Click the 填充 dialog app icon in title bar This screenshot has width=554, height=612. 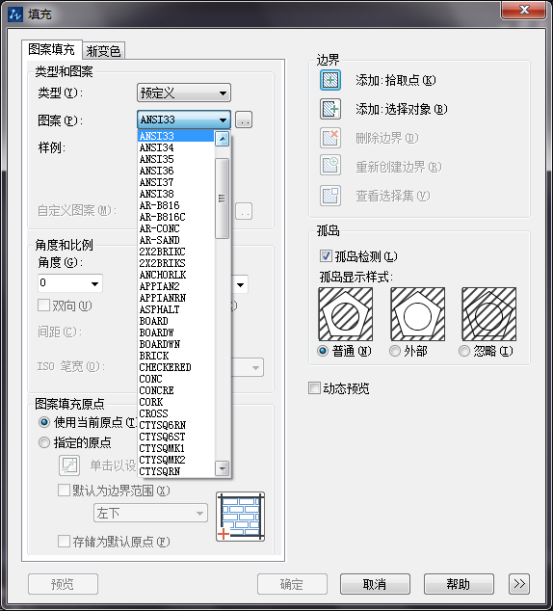coord(16,14)
